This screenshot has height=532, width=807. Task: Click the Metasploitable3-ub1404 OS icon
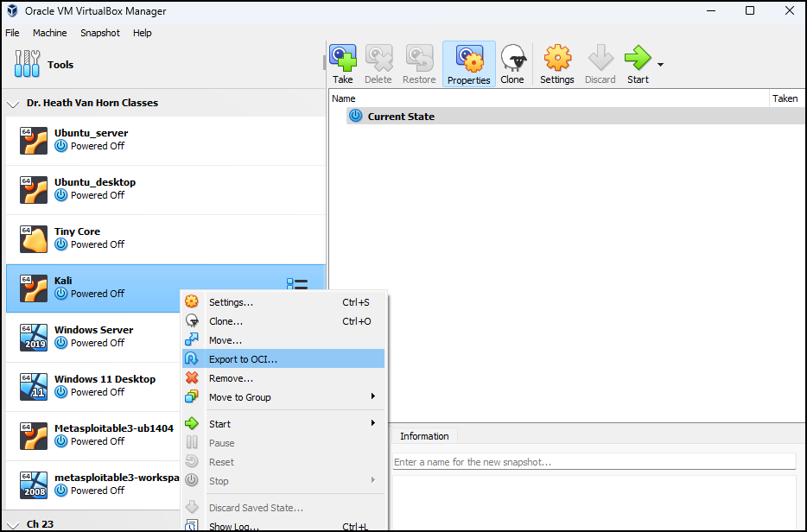(x=34, y=436)
